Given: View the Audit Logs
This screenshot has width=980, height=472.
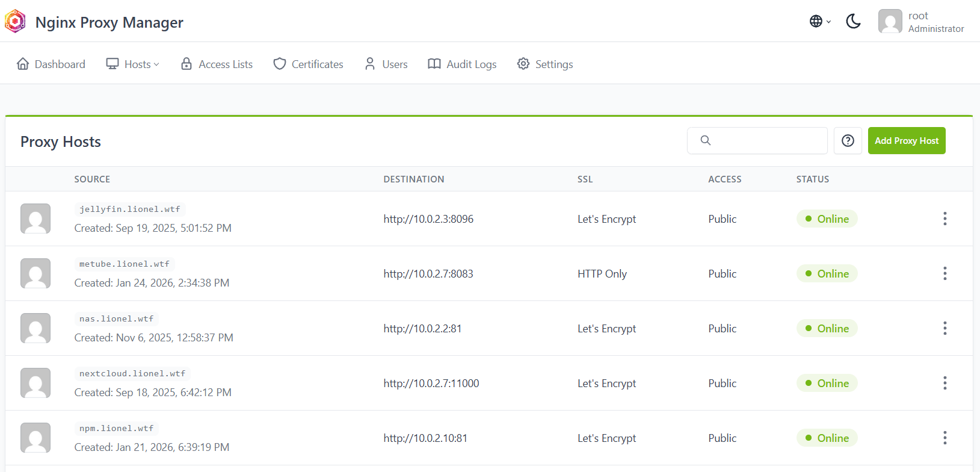Looking at the screenshot, I should (x=462, y=64).
